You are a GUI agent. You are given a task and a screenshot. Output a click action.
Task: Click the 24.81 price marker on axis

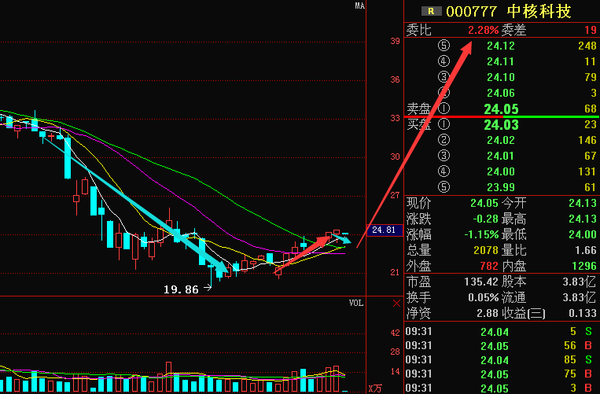(x=384, y=230)
